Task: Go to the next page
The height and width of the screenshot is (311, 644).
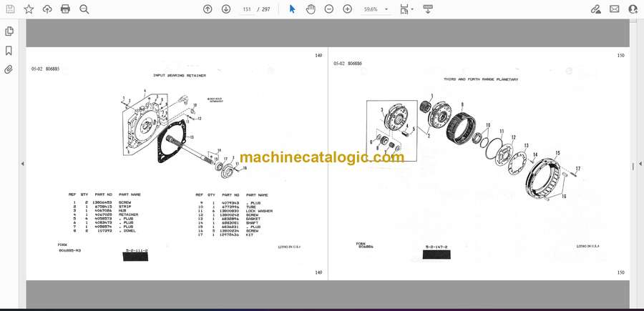Action: (x=226, y=9)
